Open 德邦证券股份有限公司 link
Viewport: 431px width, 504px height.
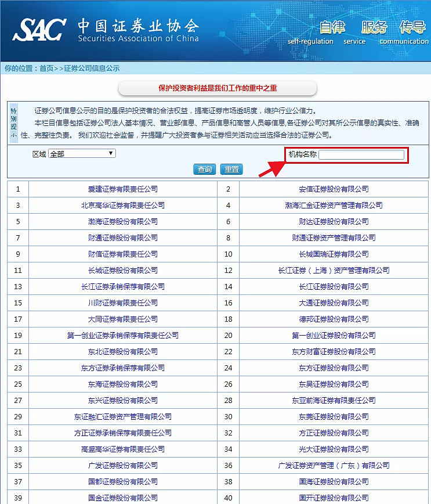334,319
